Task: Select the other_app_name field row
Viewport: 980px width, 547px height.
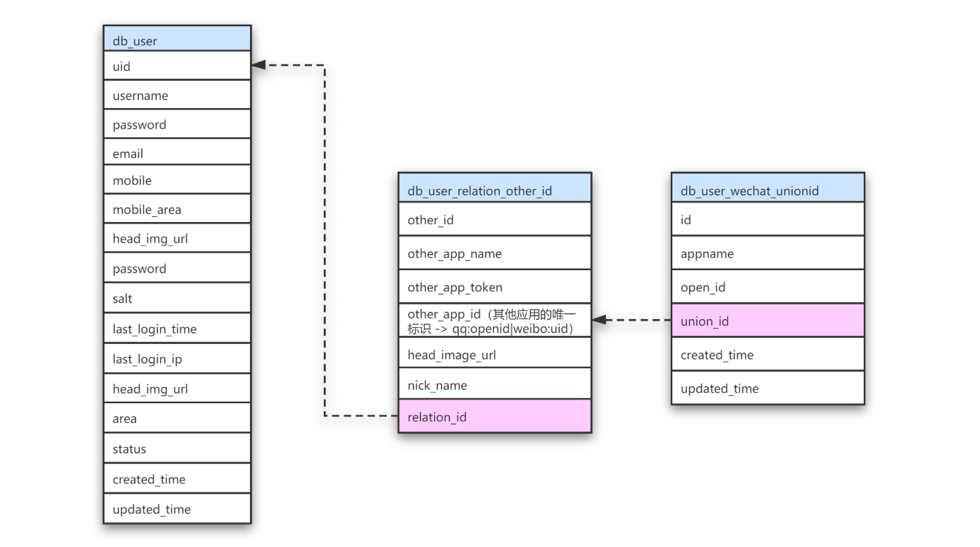Action: coord(494,253)
